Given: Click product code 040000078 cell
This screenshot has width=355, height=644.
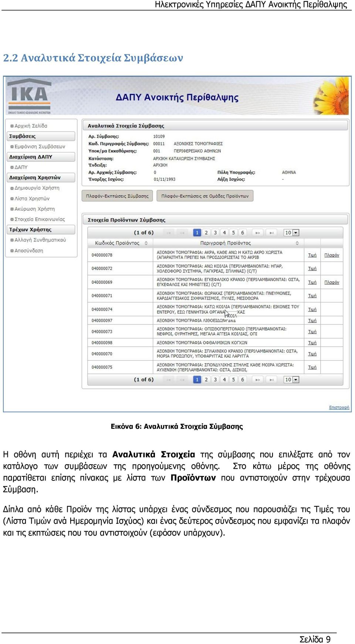Looking at the screenshot, I should (120, 255).
